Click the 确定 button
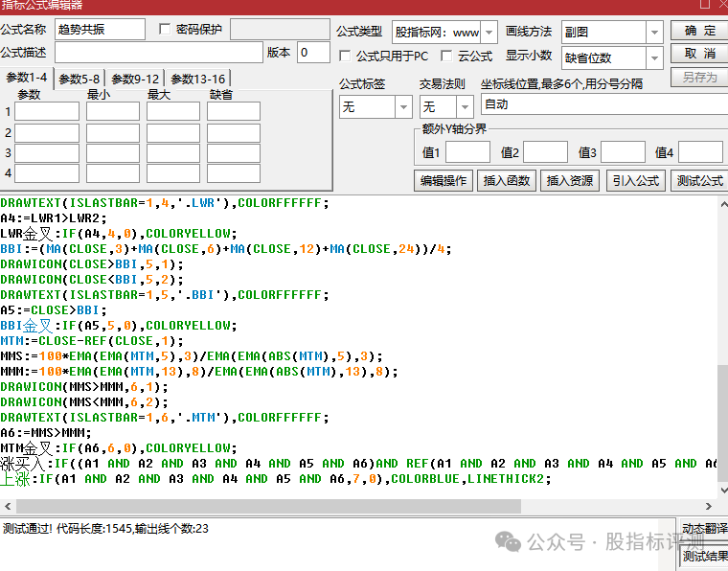The height and width of the screenshot is (571, 728). point(699,31)
